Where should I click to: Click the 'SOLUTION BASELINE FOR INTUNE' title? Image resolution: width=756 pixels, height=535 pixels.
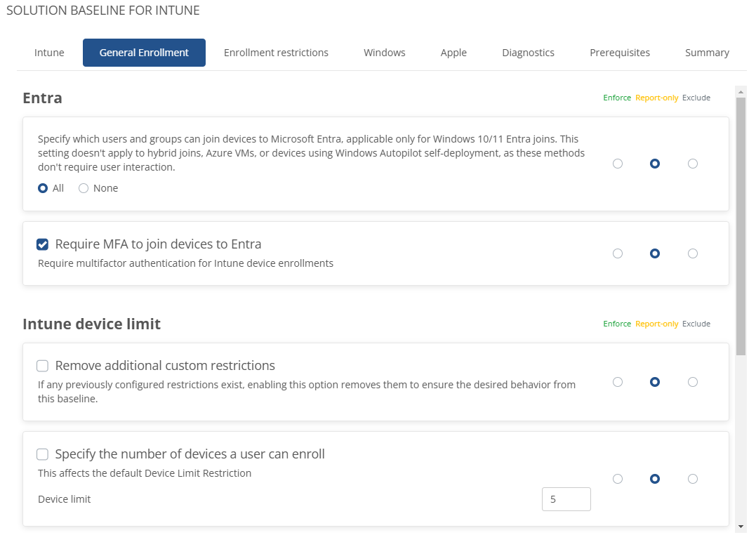pos(102,10)
